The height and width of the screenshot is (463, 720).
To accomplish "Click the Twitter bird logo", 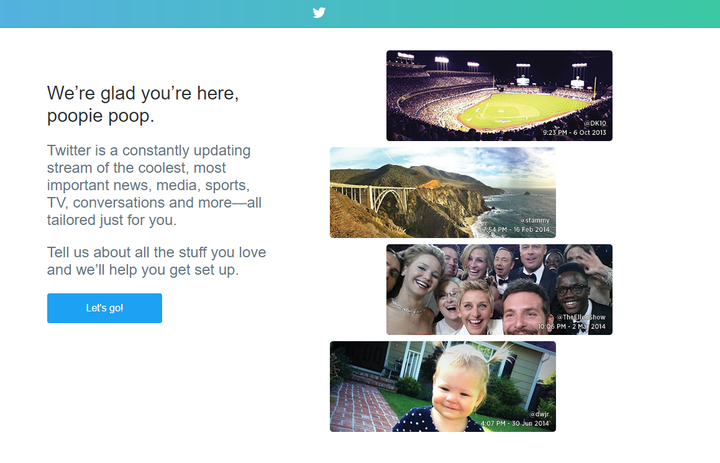I will point(319,13).
